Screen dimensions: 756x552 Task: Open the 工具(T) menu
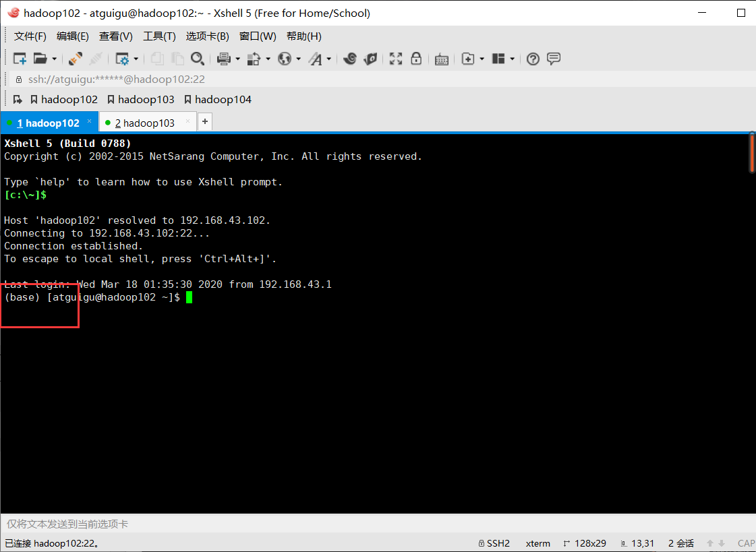click(x=159, y=36)
